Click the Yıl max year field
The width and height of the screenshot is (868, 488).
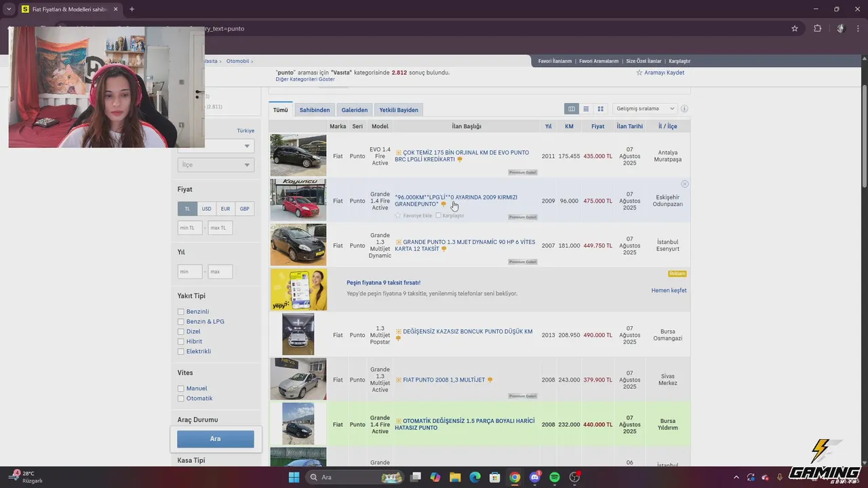[220, 272]
